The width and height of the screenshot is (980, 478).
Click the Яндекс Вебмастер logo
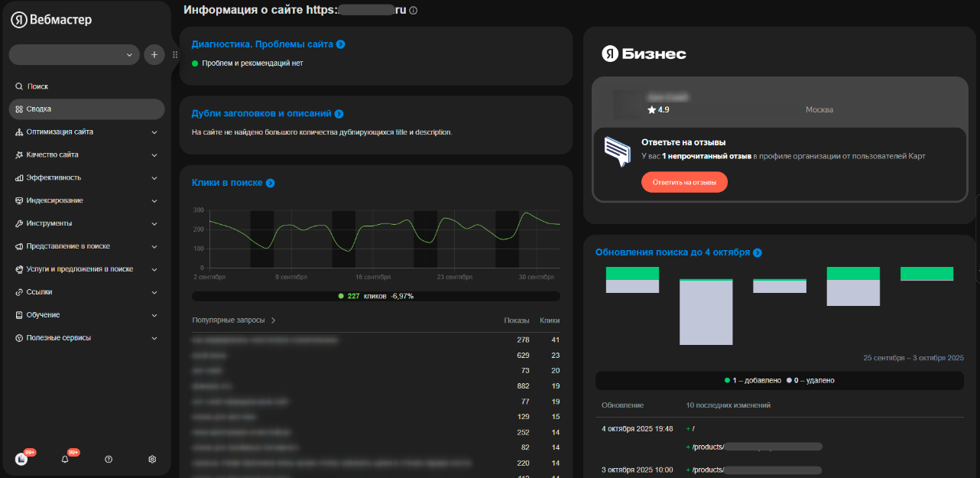point(51,20)
